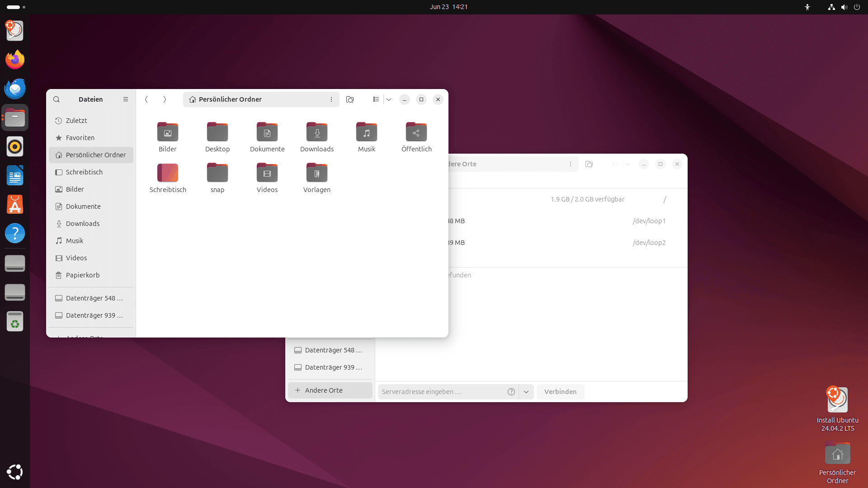
Task: Open Persönlicher Ordner desktop icon
Action: coord(837,463)
